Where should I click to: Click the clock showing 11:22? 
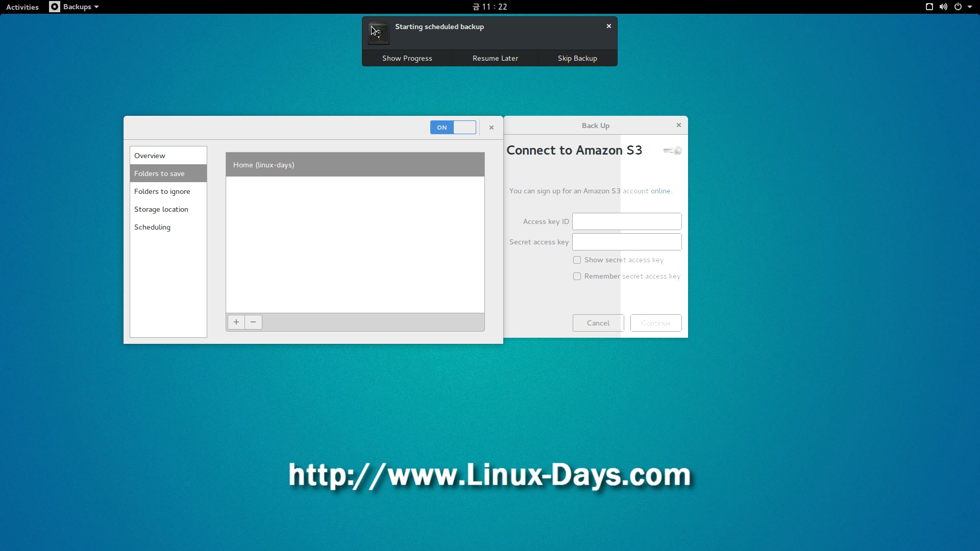click(x=490, y=7)
